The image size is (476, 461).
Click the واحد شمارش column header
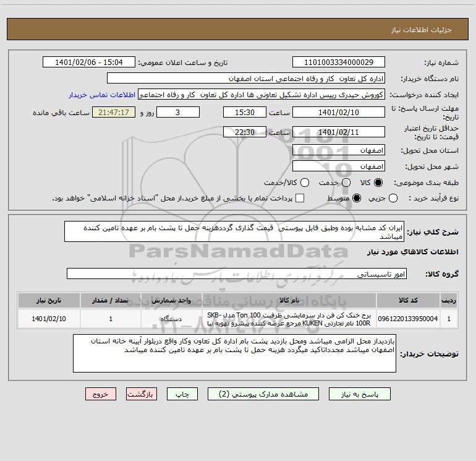click(x=171, y=300)
